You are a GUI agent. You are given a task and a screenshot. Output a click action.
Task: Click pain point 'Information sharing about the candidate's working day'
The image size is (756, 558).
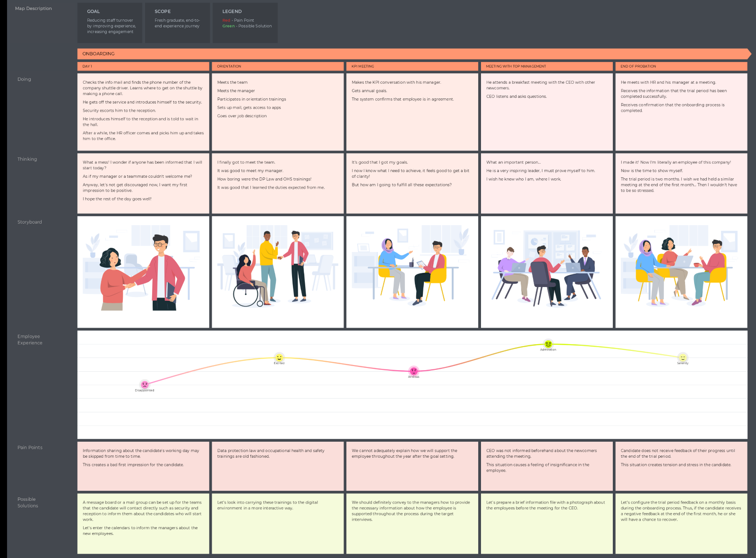coord(143,466)
